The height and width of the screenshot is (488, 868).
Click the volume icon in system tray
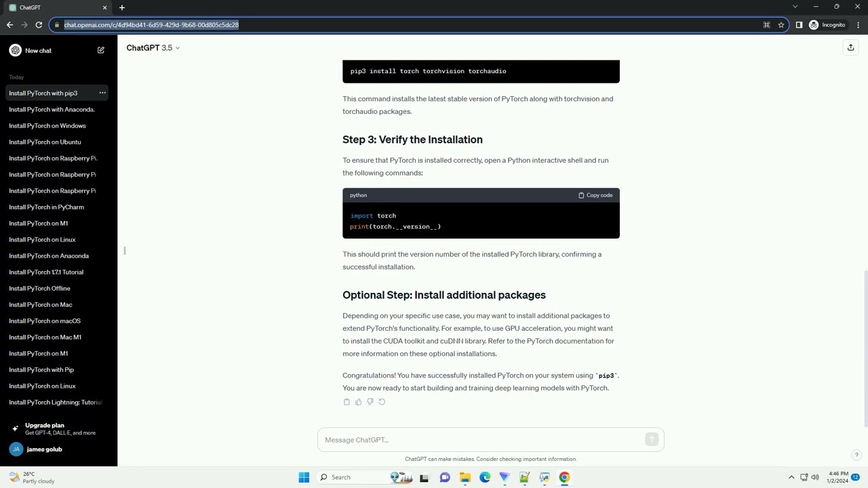point(815,477)
